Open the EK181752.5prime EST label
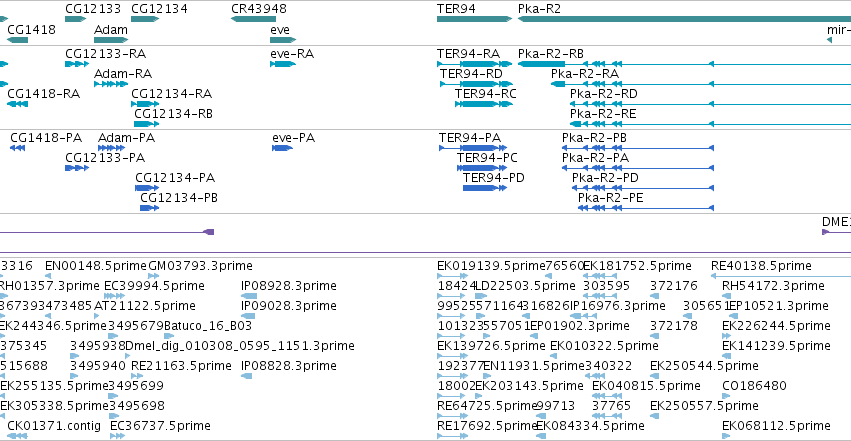The image size is (851, 441). 638,266
